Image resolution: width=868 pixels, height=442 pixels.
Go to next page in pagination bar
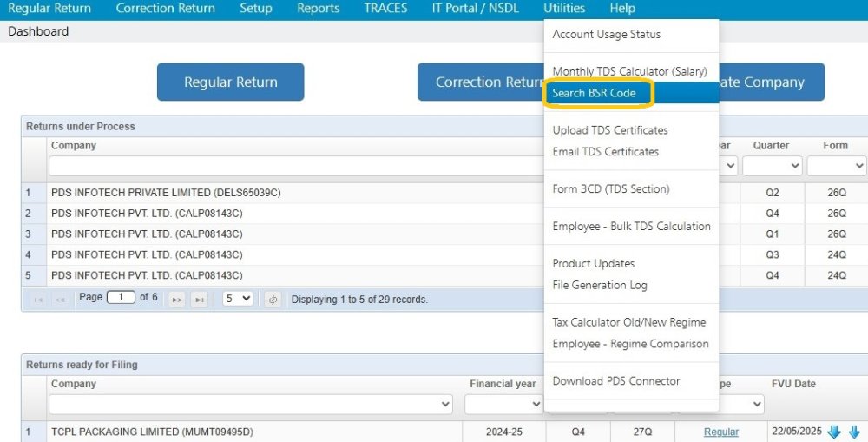pos(176,300)
